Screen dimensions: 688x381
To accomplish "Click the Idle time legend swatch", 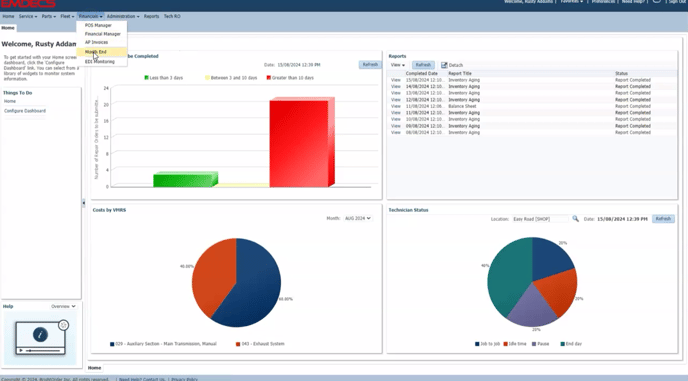I will click(505, 344).
